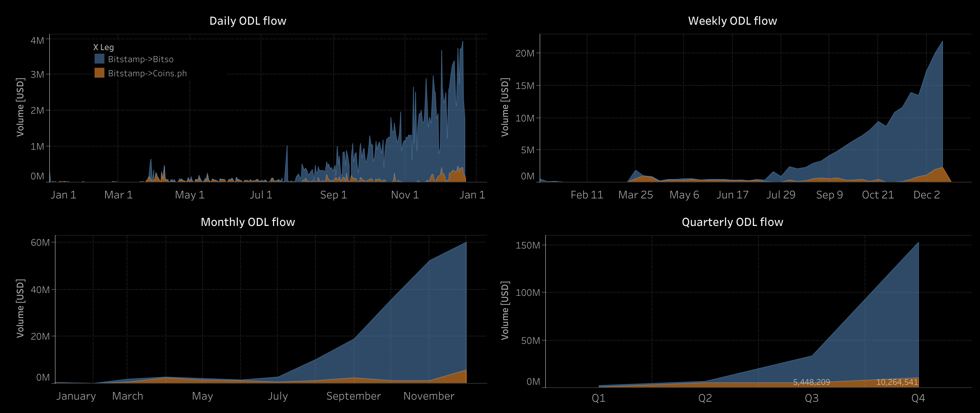The height and width of the screenshot is (413, 980).
Task: Click the Q3 axis label
Action: [811, 398]
